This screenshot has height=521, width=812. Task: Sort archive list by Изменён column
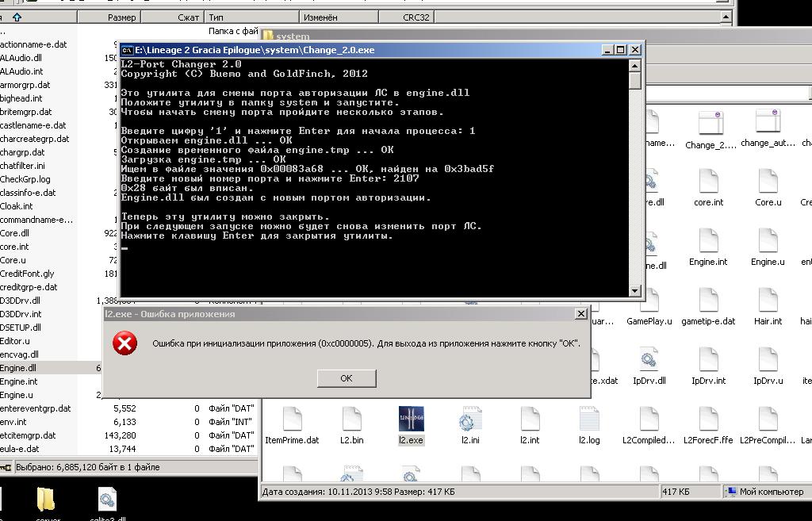point(339,17)
